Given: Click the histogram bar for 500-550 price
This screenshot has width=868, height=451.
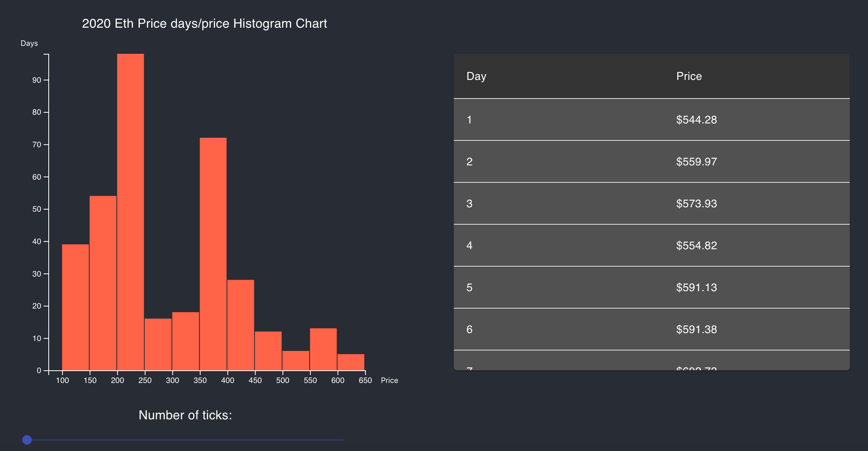Looking at the screenshot, I should pos(296,361).
